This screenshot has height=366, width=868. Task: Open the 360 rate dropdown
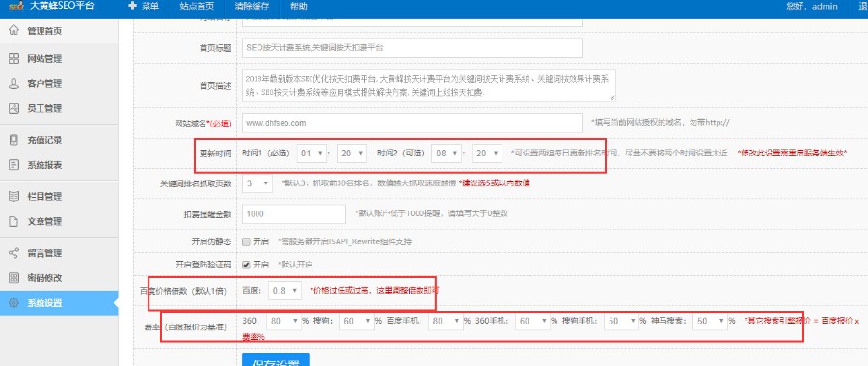pyautogui.click(x=284, y=321)
